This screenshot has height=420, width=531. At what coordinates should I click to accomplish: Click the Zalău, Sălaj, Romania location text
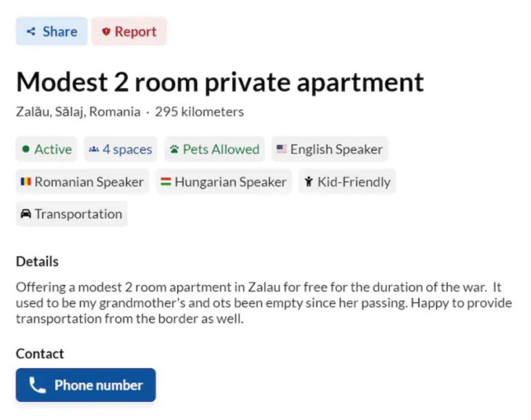click(78, 112)
